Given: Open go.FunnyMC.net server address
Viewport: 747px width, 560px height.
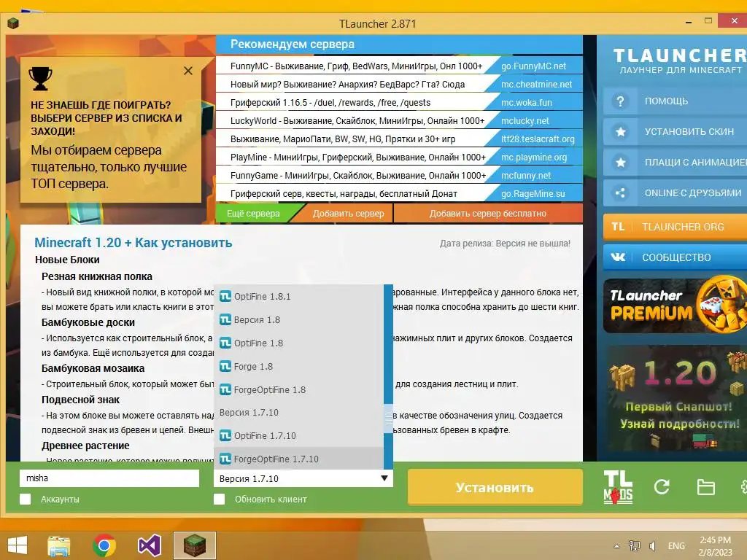Looking at the screenshot, I should 533,66.
